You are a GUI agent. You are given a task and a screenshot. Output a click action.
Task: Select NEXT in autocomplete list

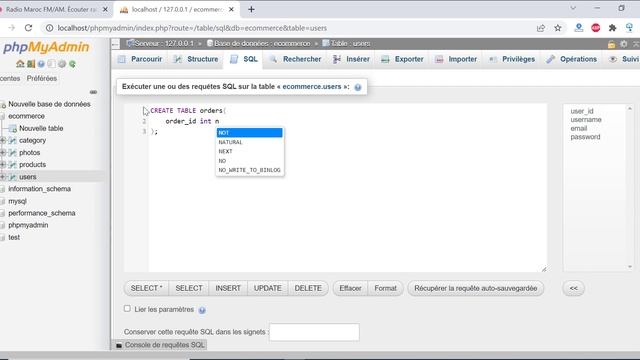point(249,151)
